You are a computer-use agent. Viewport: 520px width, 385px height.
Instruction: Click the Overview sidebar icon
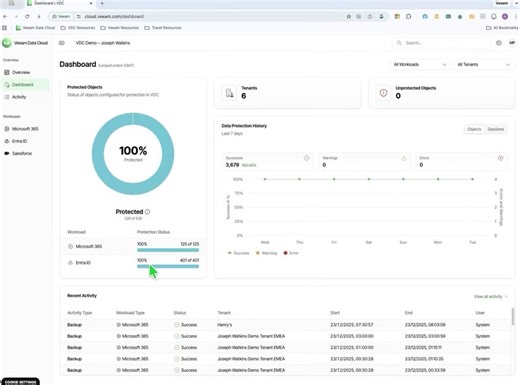[x=7, y=72]
